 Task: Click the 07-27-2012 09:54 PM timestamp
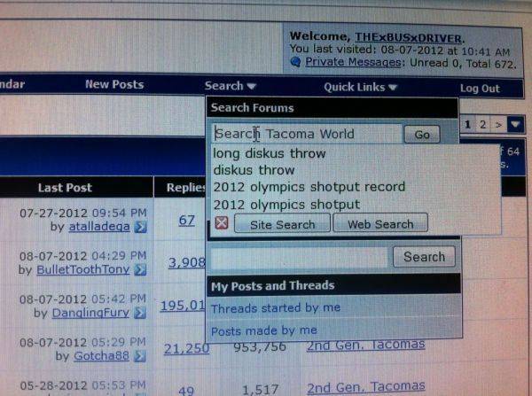(x=82, y=213)
